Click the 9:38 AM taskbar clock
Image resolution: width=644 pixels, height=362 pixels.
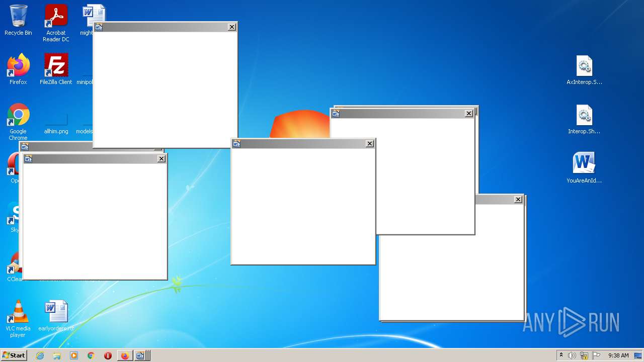pyautogui.click(x=618, y=355)
